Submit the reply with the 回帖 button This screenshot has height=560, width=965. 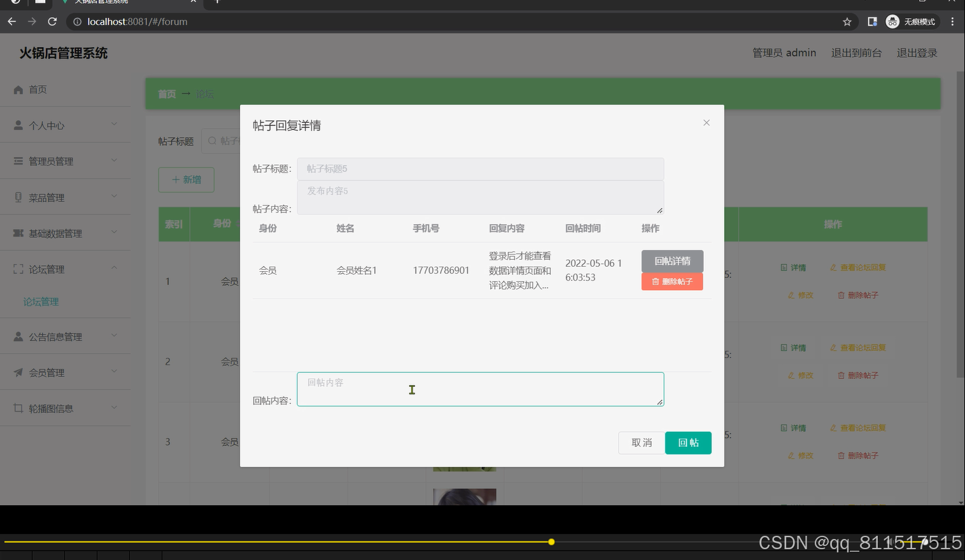[688, 442]
